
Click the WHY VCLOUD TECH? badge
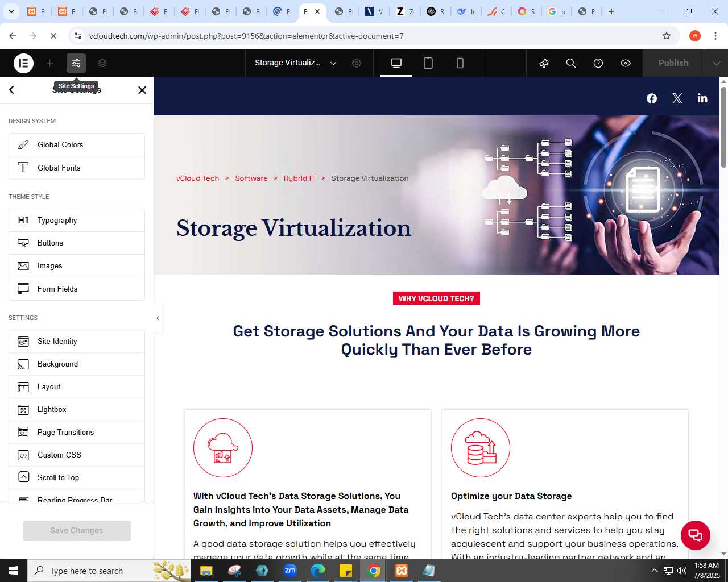point(436,298)
